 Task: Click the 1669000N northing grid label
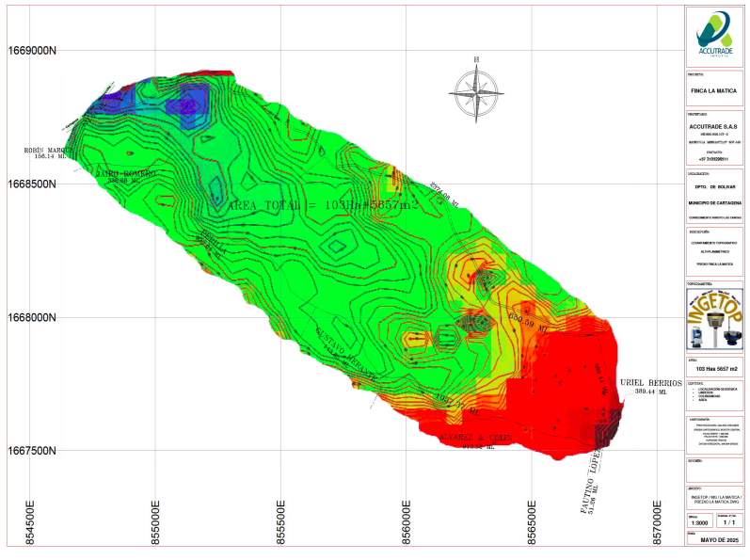(x=34, y=51)
